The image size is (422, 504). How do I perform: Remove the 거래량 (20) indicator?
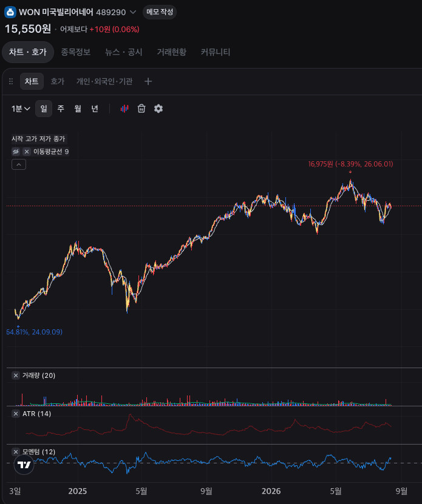click(x=16, y=375)
